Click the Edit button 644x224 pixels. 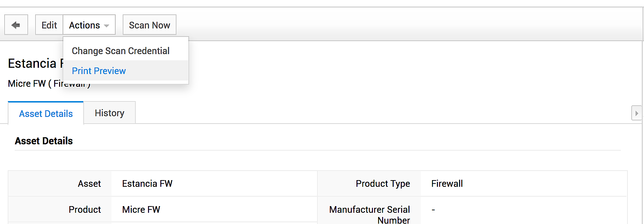49,25
